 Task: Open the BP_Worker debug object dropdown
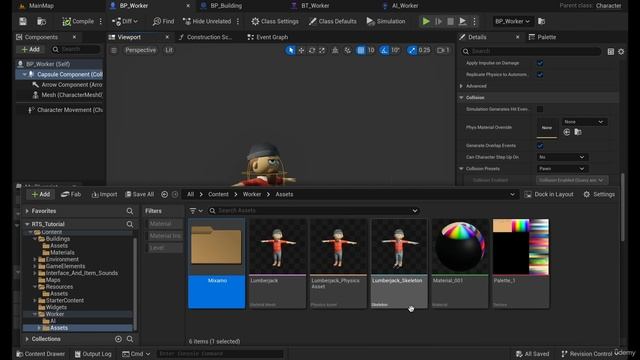pyautogui.click(x=512, y=21)
